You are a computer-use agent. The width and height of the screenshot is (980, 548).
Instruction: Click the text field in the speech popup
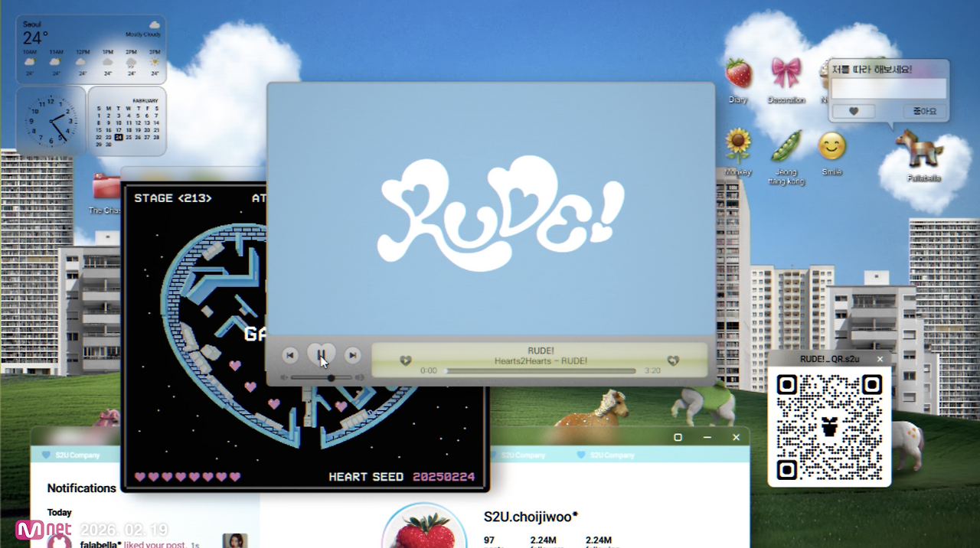889,88
